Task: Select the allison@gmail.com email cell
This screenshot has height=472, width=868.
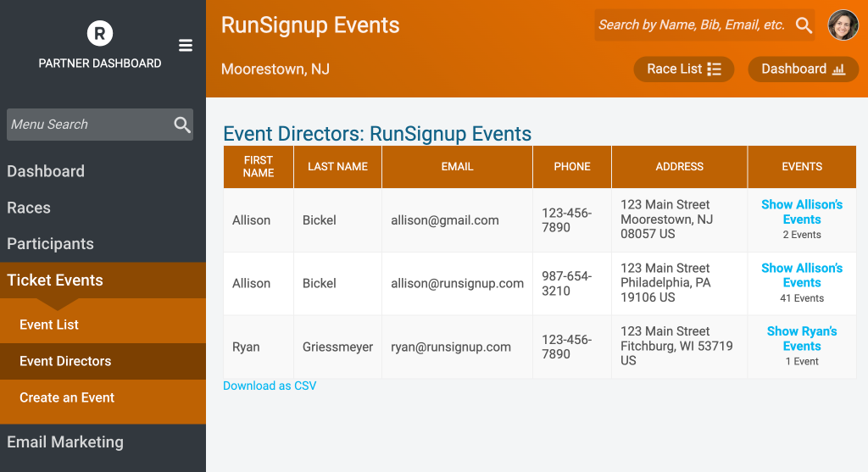Action: [457, 220]
